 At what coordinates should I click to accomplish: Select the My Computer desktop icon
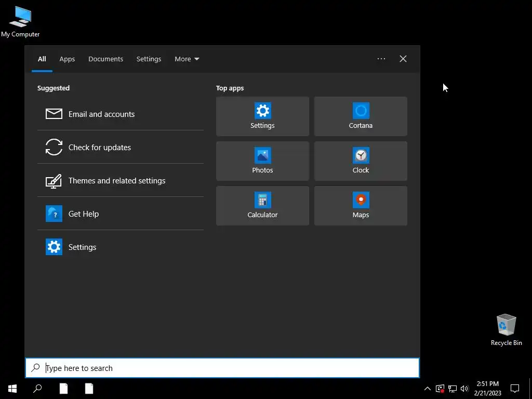20,21
